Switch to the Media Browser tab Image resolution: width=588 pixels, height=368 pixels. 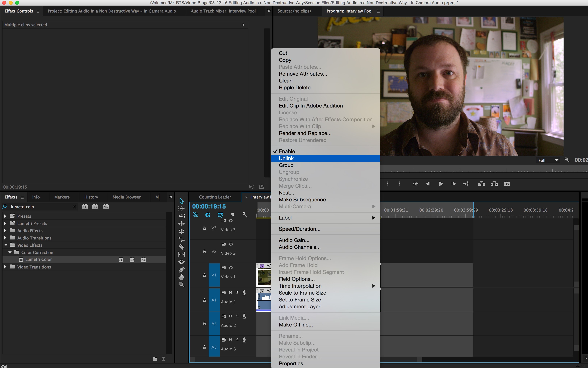click(127, 197)
